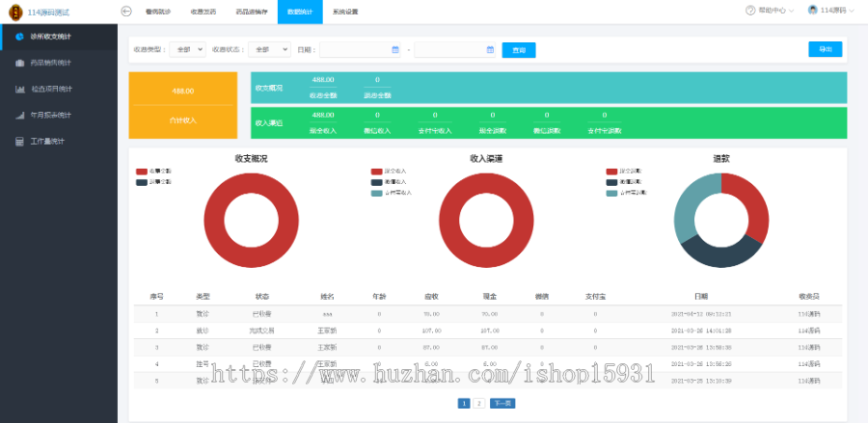Toggle dark legend item in 收入渠道 chart

point(376,181)
